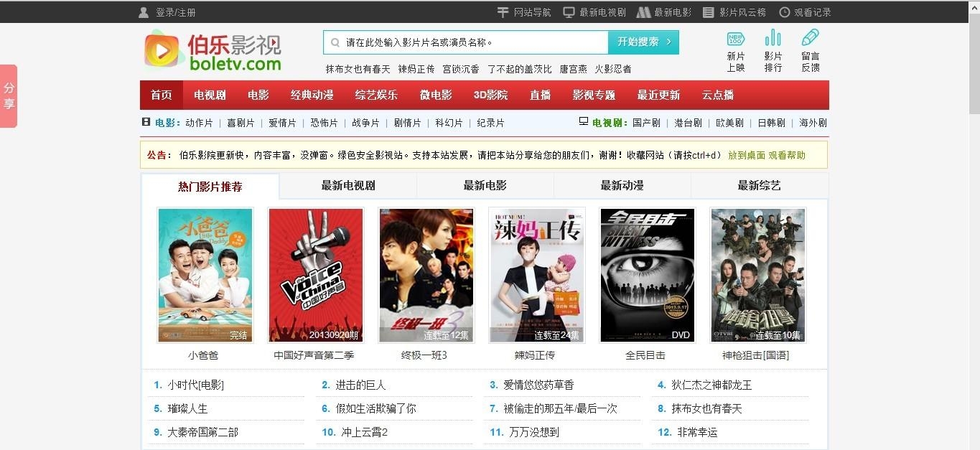Open ranked item 狄仁杰之神都龙王
Viewport: 980px width, 450px height.
711,385
